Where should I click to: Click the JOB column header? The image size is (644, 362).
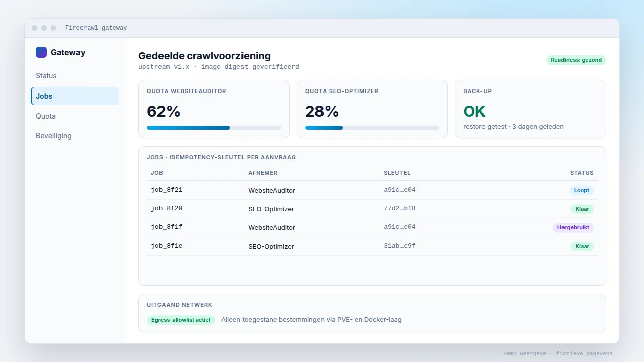tap(157, 173)
